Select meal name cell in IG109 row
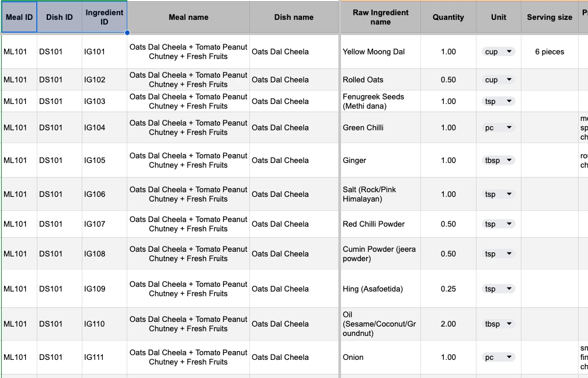Image resolution: width=588 pixels, height=378 pixels. click(188, 289)
